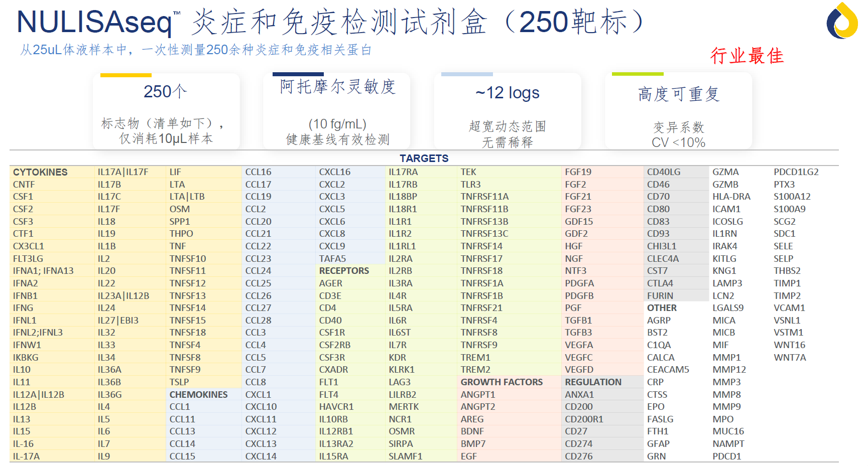Select the light blue bar above ~12 logs
This screenshot has height=466, width=868.
(466, 74)
